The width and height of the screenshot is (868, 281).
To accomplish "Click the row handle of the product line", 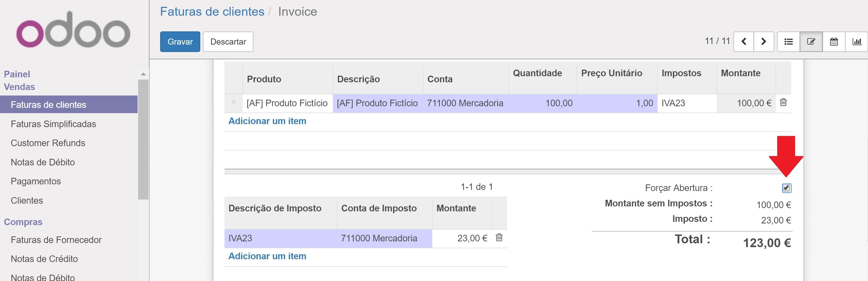I will 233,102.
